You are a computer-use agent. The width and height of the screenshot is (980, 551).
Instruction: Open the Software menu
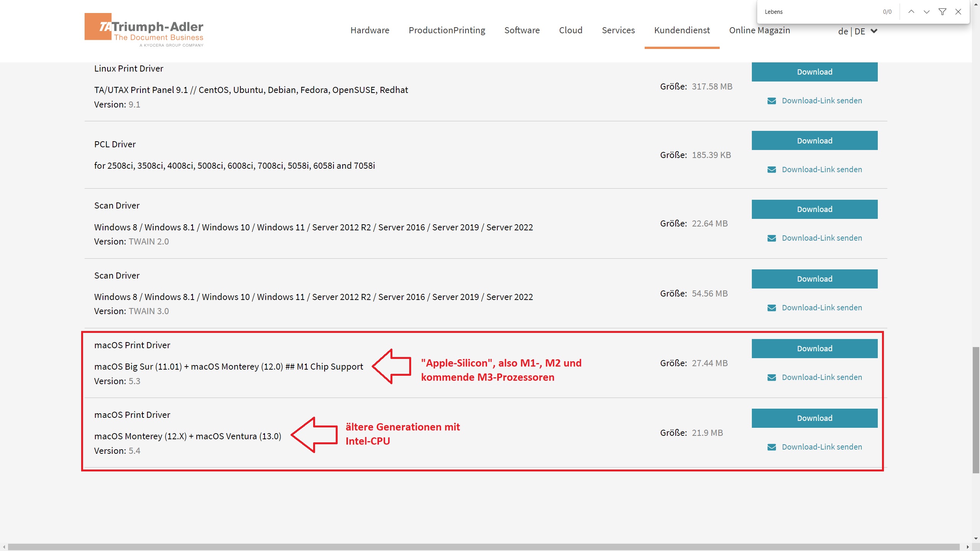(522, 30)
